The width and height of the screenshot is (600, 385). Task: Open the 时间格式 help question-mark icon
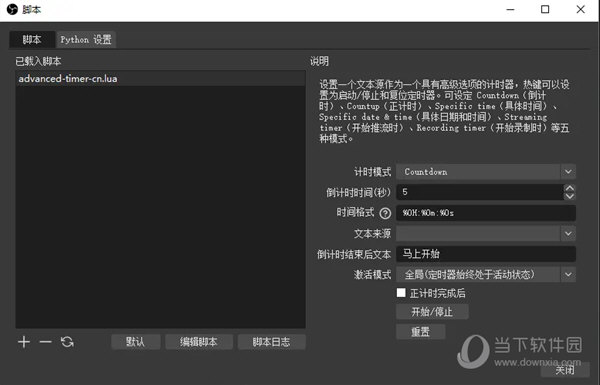point(385,213)
